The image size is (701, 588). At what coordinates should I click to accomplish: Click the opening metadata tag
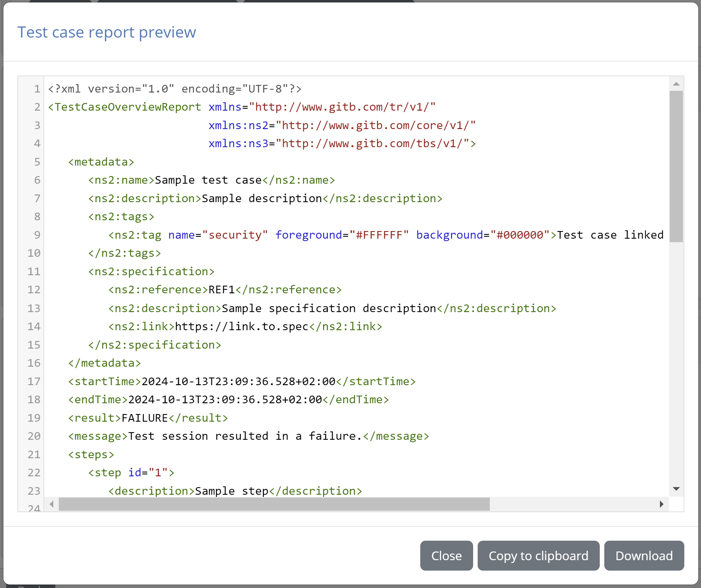click(101, 162)
